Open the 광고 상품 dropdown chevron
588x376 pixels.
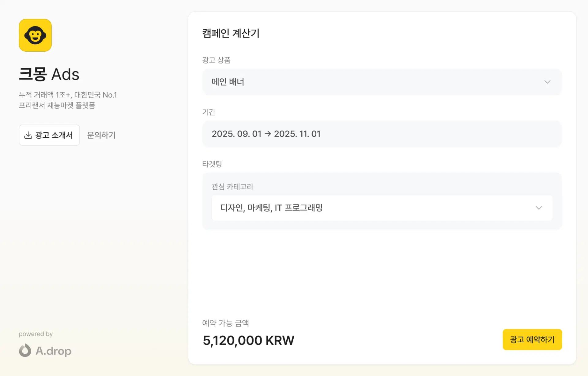(547, 82)
